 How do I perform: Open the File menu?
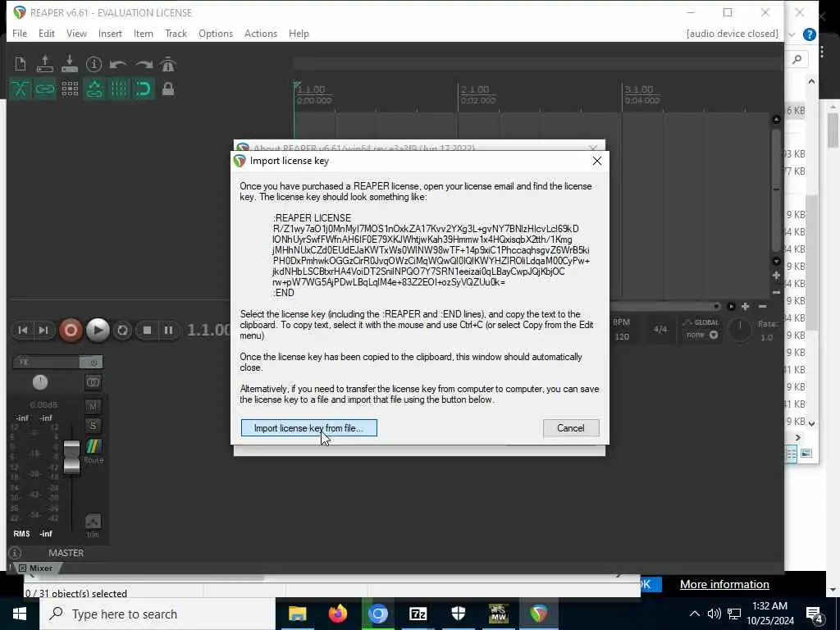[20, 33]
